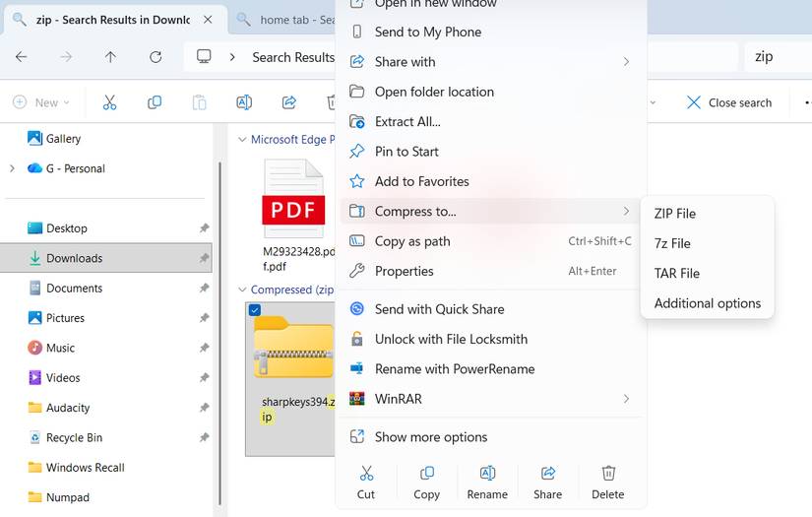812x517 pixels.
Task: Click the search box containing zip
Action: click(779, 56)
